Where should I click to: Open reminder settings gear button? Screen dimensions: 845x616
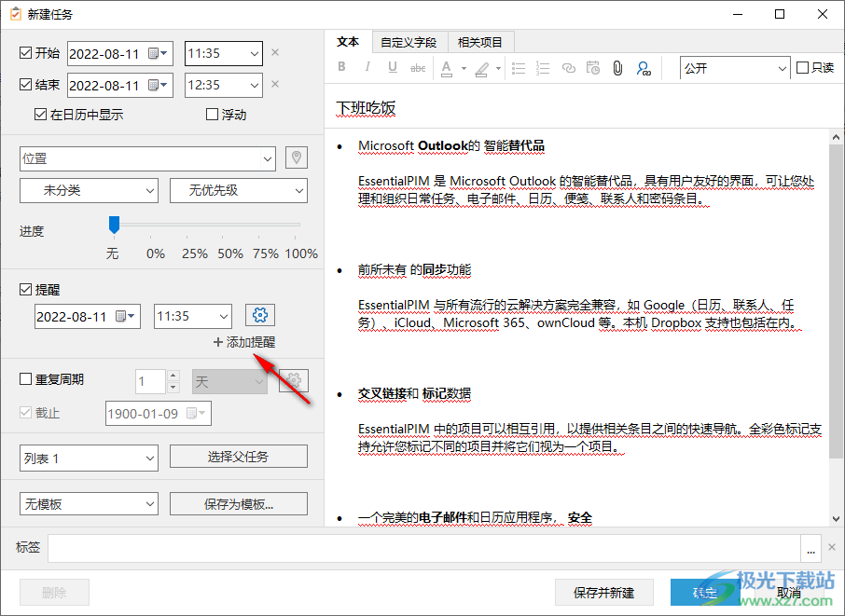tap(260, 315)
